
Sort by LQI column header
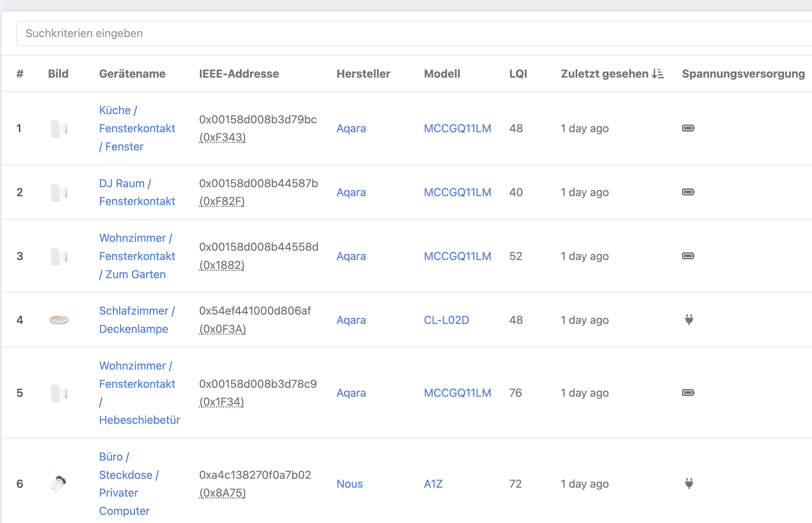click(x=518, y=74)
